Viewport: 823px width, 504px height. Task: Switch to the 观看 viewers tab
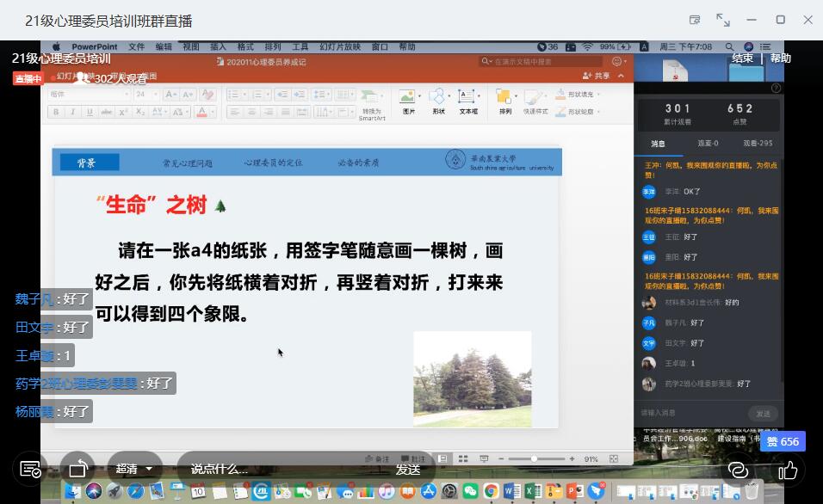(758, 144)
